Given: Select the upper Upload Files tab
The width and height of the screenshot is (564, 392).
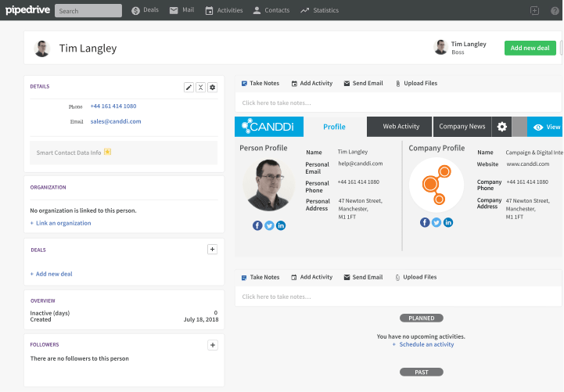Looking at the screenshot, I should point(416,84).
